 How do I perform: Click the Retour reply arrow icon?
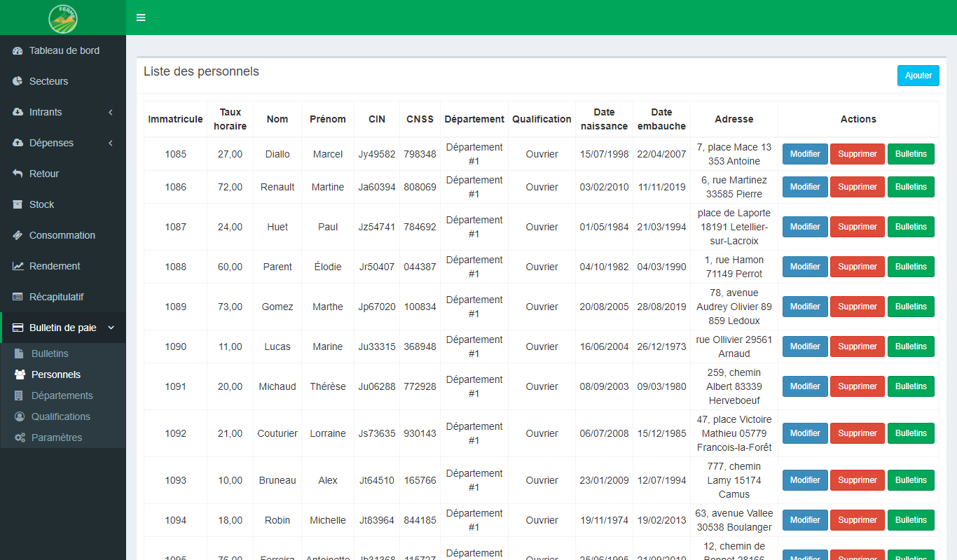point(18,174)
